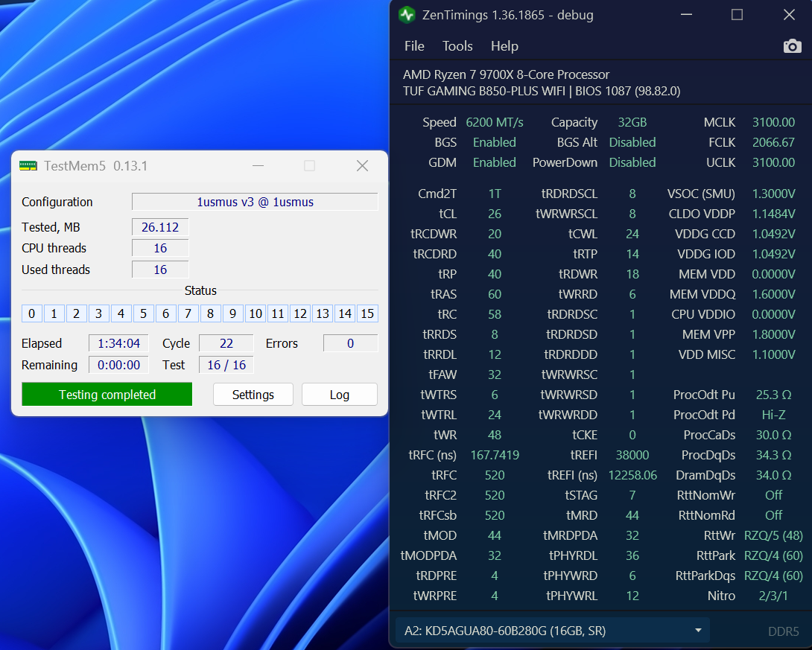The width and height of the screenshot is (812, 650).
Task: Click the Used threads value field
Action: [x=160, y=270]
